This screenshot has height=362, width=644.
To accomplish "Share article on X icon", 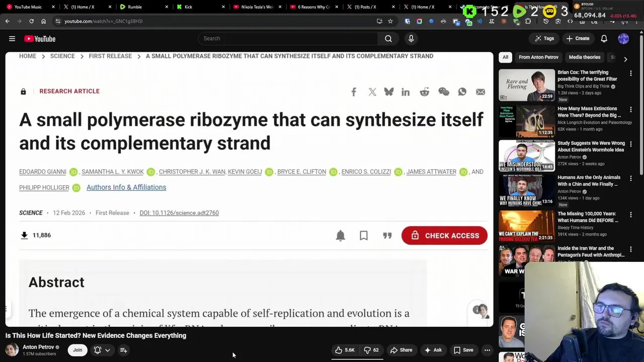I will (x=372, y=92).
